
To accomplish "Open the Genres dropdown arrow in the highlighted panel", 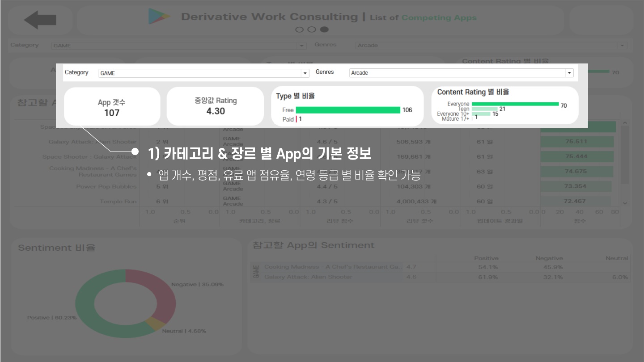I will tap(569, 72).
